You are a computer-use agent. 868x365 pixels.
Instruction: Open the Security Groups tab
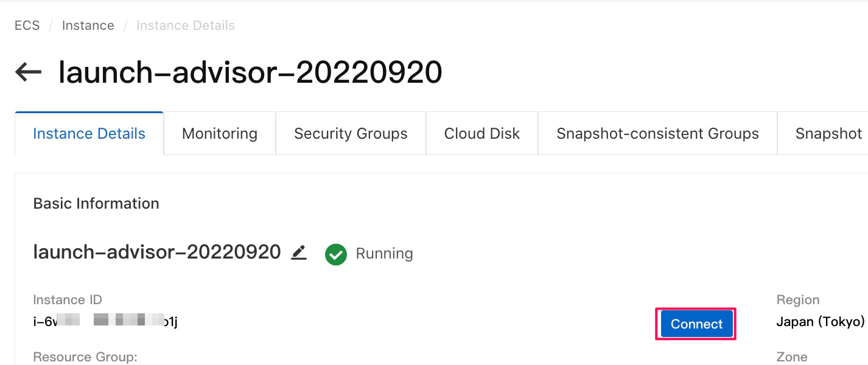351,133
